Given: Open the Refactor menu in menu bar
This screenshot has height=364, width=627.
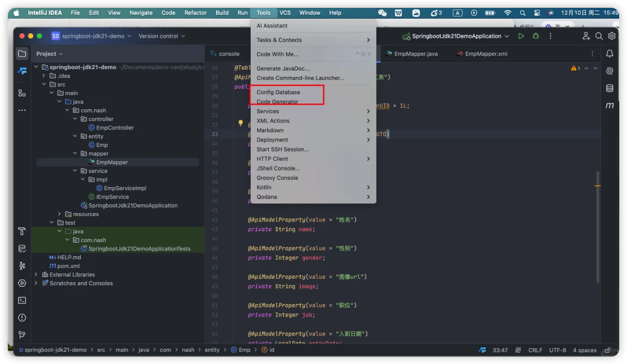Looking at the screenshot, I should pos(195,13).
